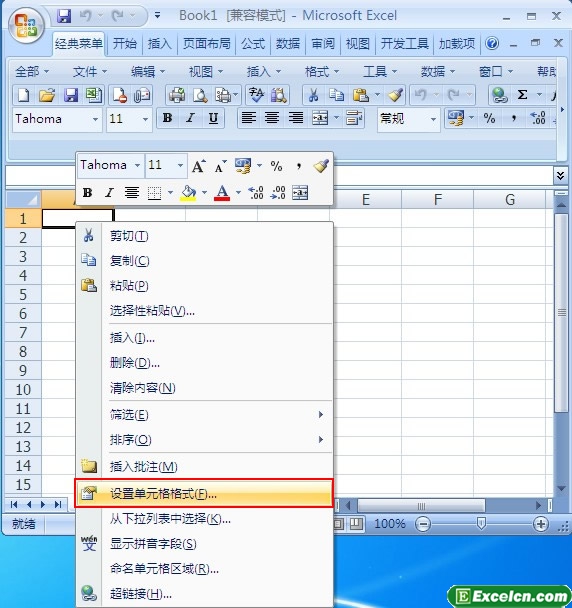Open the font size 11 dropdown in main toolbar

click(145, 119)
